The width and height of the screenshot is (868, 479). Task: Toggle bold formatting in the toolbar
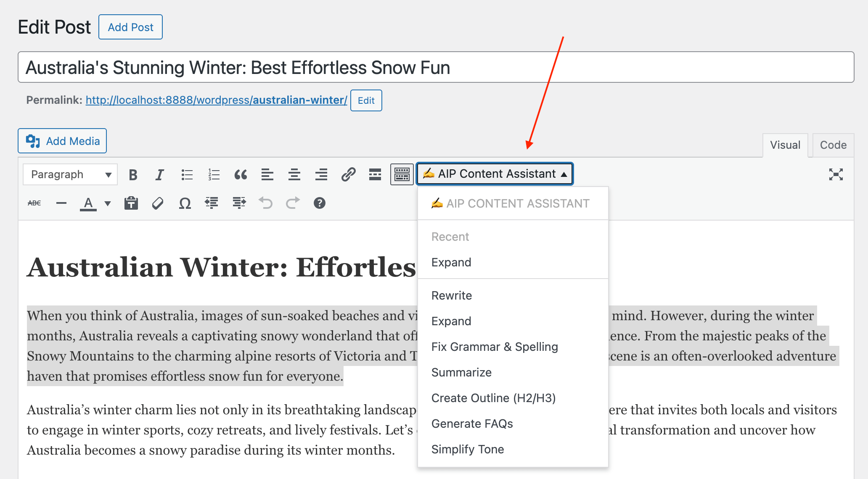(x=133, y=174)
